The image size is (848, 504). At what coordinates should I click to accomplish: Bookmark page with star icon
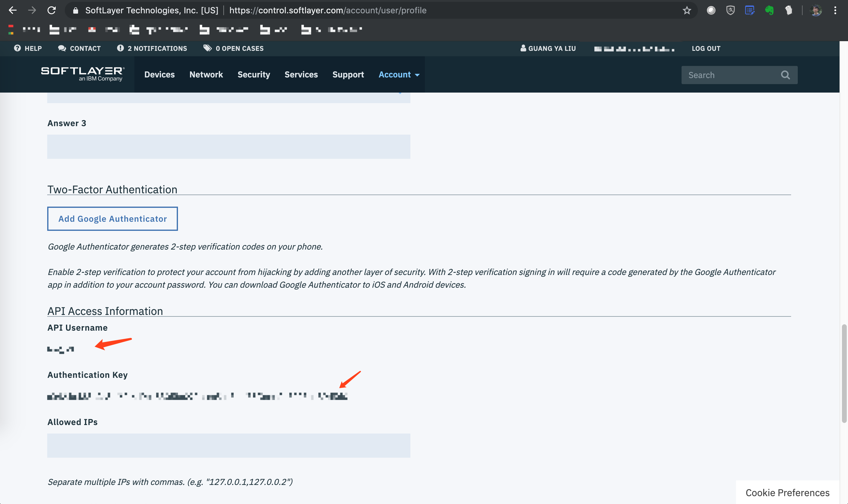[687, 11]
